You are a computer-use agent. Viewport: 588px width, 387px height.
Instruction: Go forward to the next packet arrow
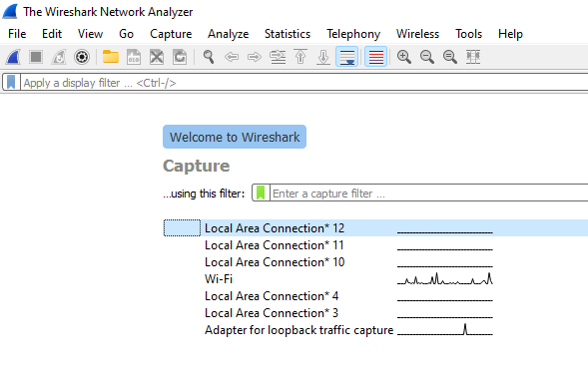pos(255,57)
